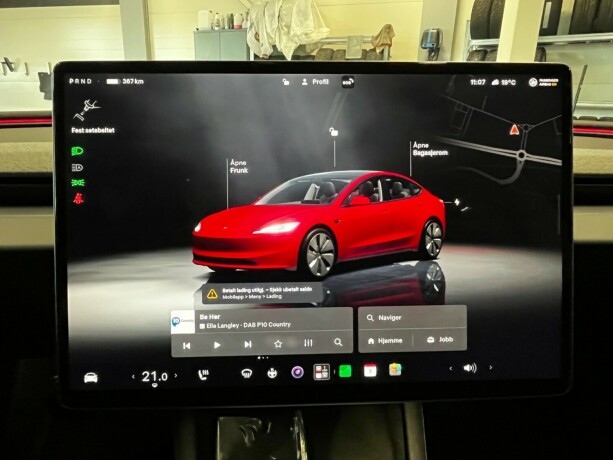This screenshot has height=460, width=613.
Task: Tap the red seatbelt reminder indicator
Action: tap(78, 199)
